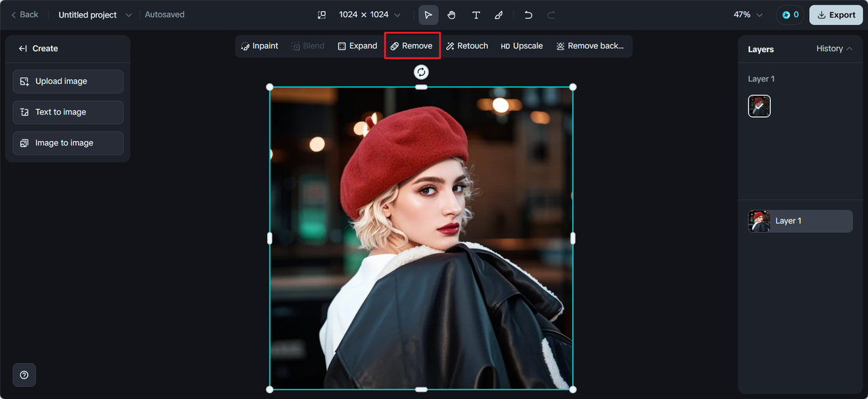This screenshot has width=868, height=399.
Task: Select the Layer 1 thumbnail under the Layers tab
Action: point(759,106)
